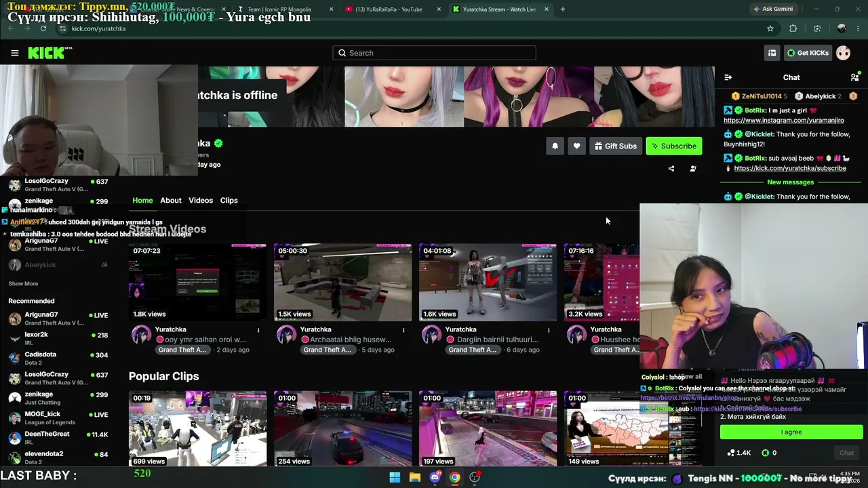868x488 pixels.
Task: Open the OBS icon on the taskbar
Action: 475,477
